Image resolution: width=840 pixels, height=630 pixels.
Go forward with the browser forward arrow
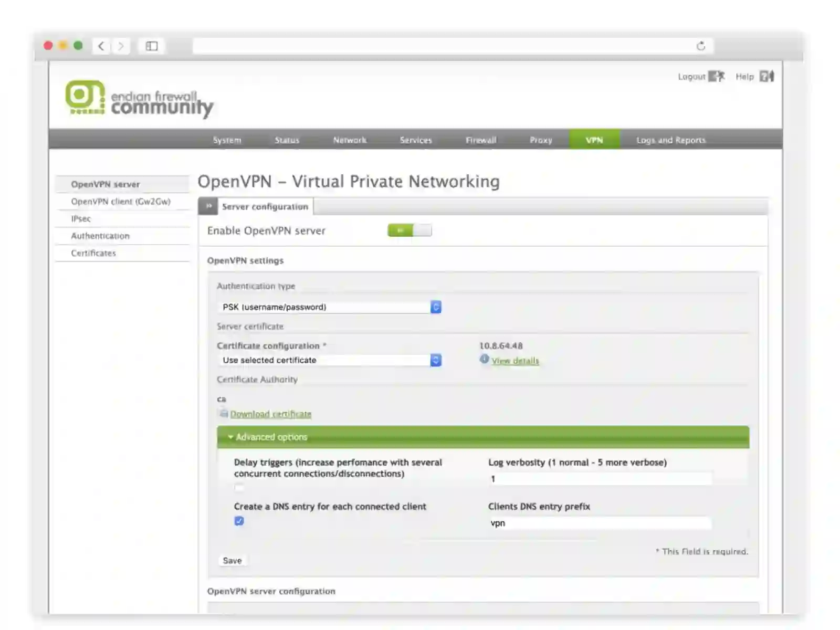[x=121, y=46]
